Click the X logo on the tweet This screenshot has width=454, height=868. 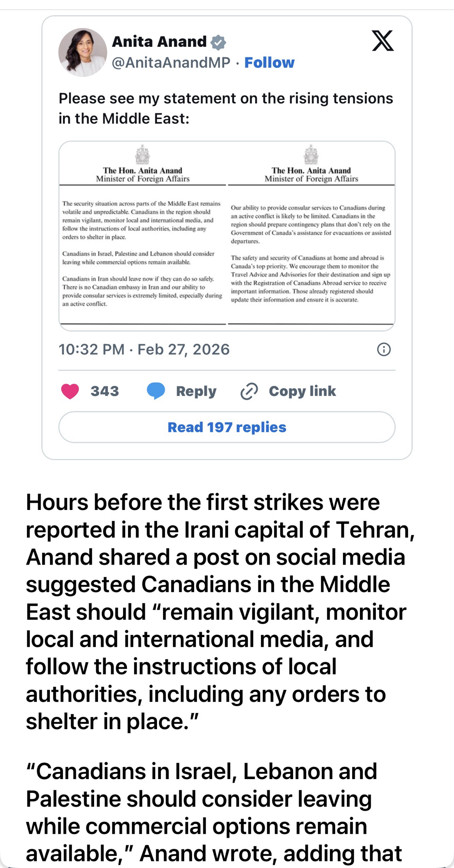pos(382,41)
